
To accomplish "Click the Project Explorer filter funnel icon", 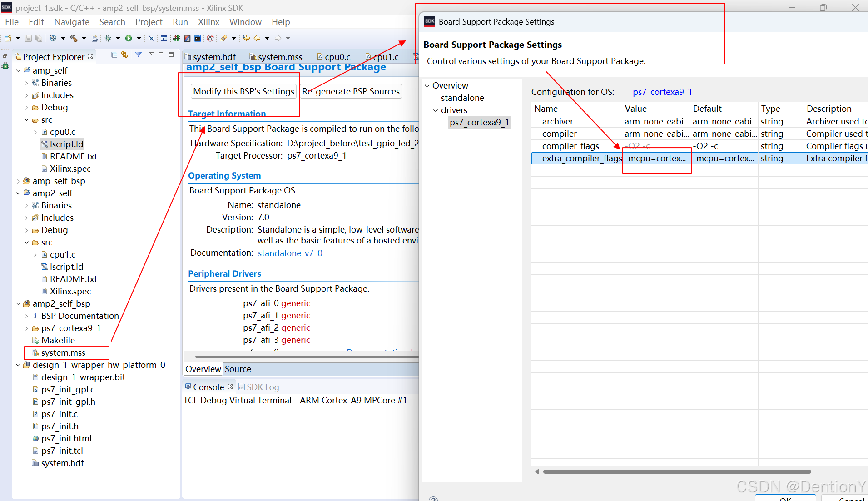I will (x=139, y=55).
